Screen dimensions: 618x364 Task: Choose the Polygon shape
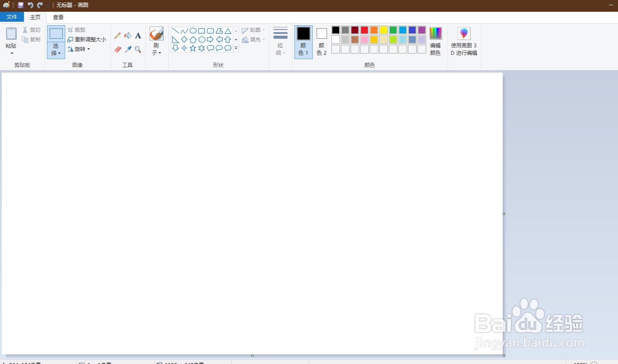tap(219, 31)
